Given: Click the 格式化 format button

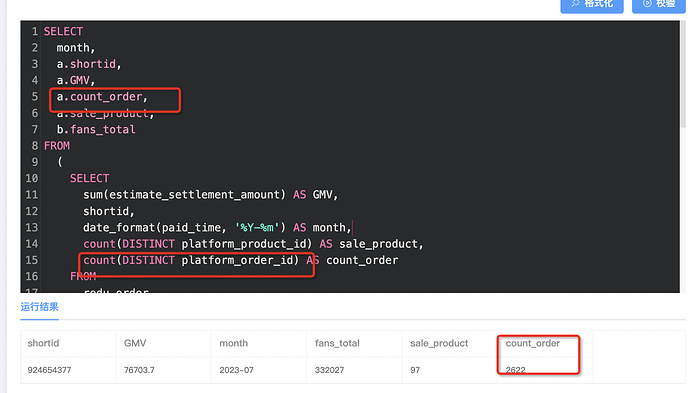Looking at the screenshot, I should (x=592, y=4).
